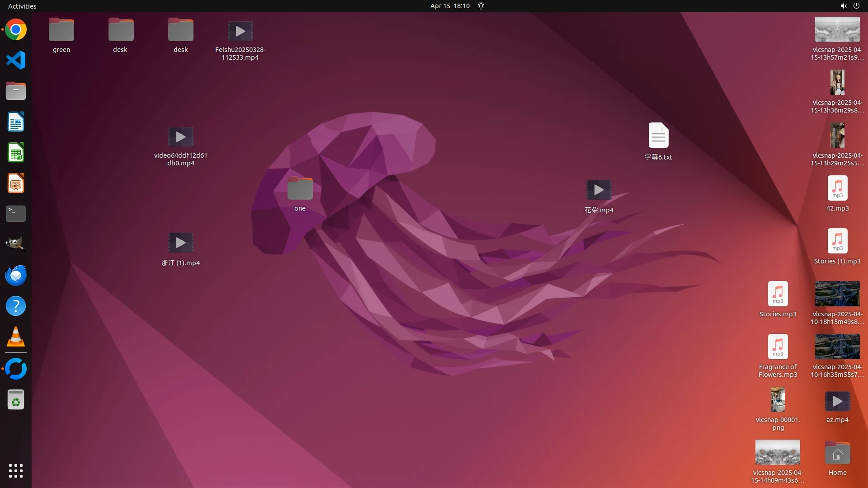Open power menu in top bar

click(x=856, y=6)
